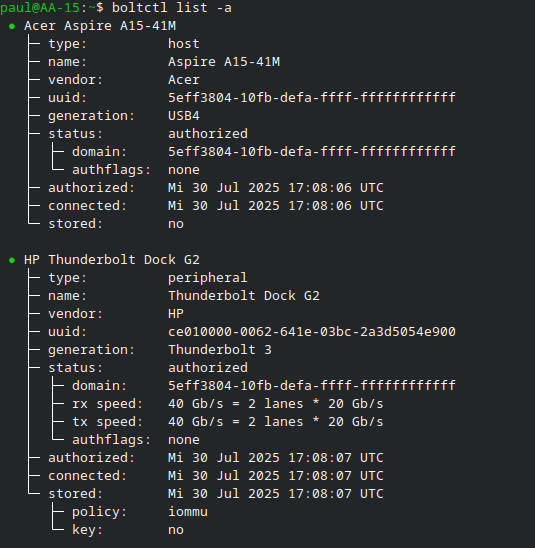Click the HP vendor value
535x548 pixels.
coord(176,314)
